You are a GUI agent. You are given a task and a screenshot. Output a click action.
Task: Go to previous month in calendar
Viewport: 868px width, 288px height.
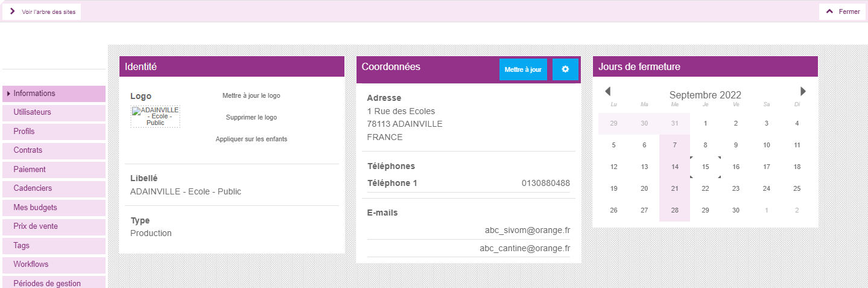[607, 91]
